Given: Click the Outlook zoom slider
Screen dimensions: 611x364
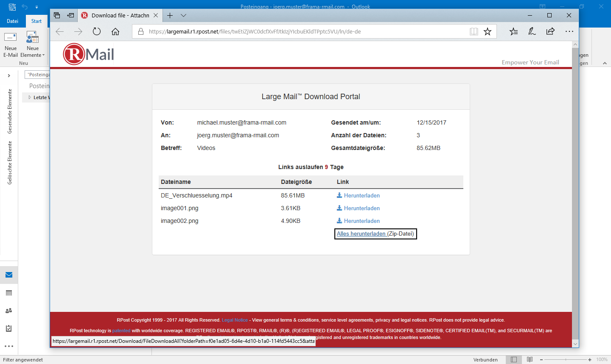Looking at the screenshot, I should click(x=566, y=359).
